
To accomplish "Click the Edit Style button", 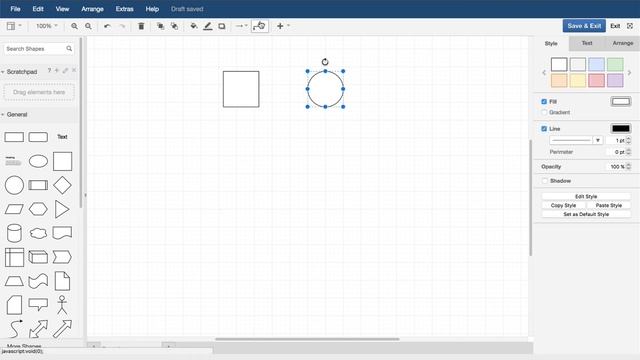I will tap(586, 196).
